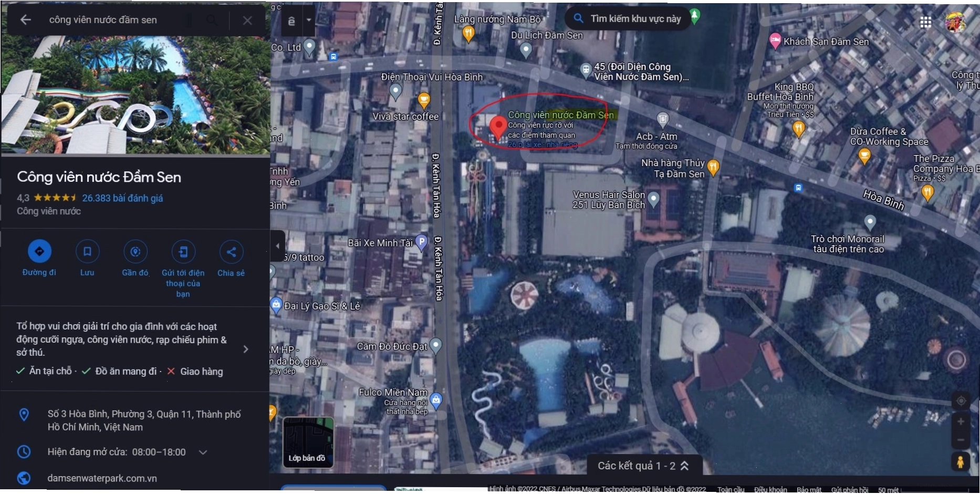The height and width of the screenshot is (494, 980).
Task: Click the Acb - Atm marker
Action: point(663,119)
